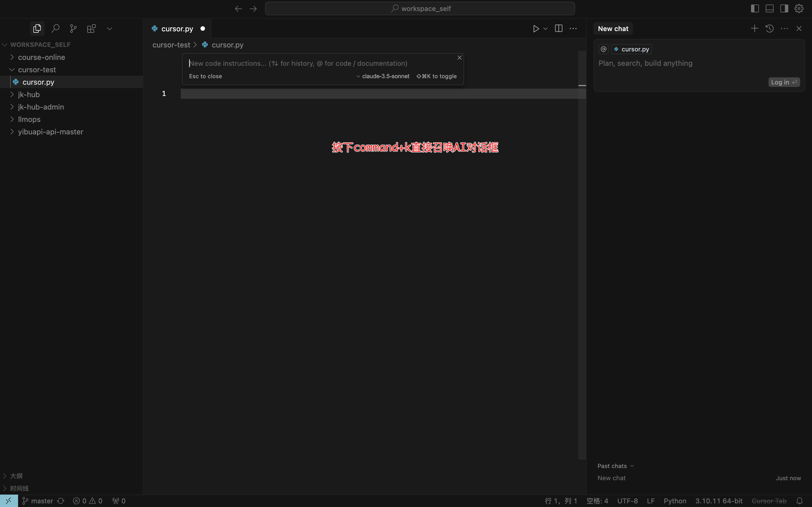This screenshot has width=812, height=507.
Task: Open settings gear in the title bar
Action: point(799,8)
